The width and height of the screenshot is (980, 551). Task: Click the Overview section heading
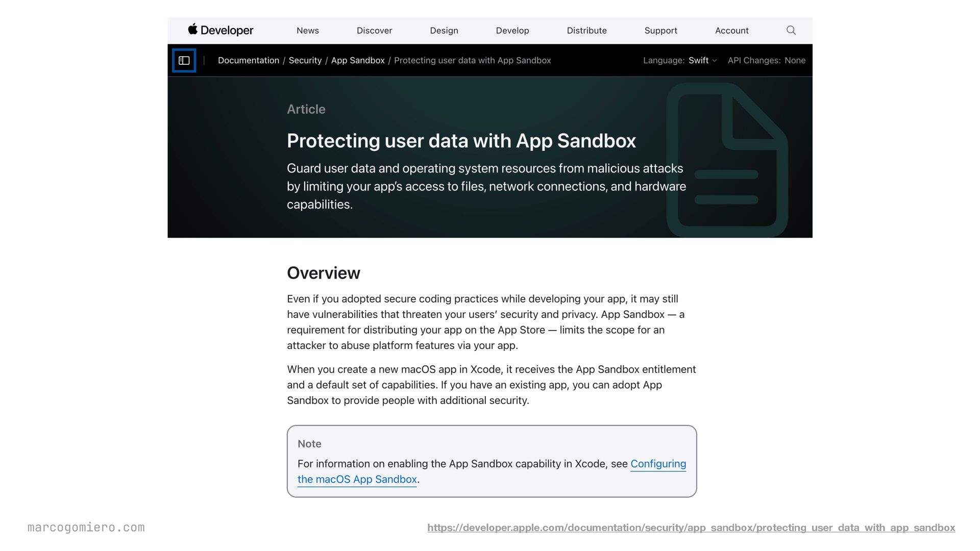point(323,273)
